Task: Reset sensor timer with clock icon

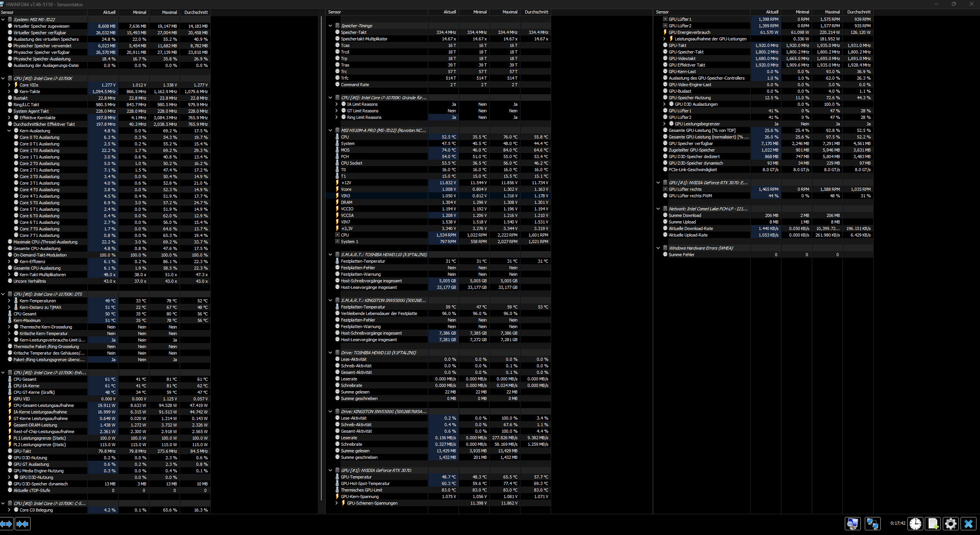Action: (915, 523)
